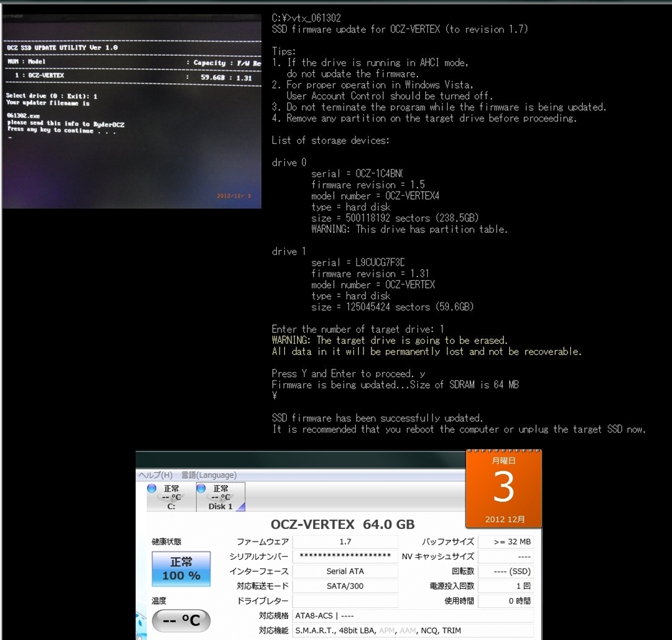Click the ファームウェア label
672x640 pixels.
coord(262,542)
